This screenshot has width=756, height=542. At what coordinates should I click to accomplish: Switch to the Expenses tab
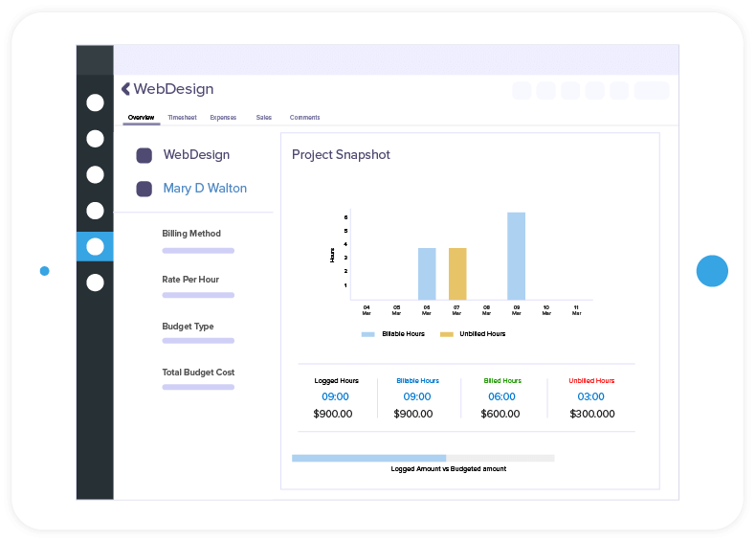pyautogui.click(x=223, y=117)
